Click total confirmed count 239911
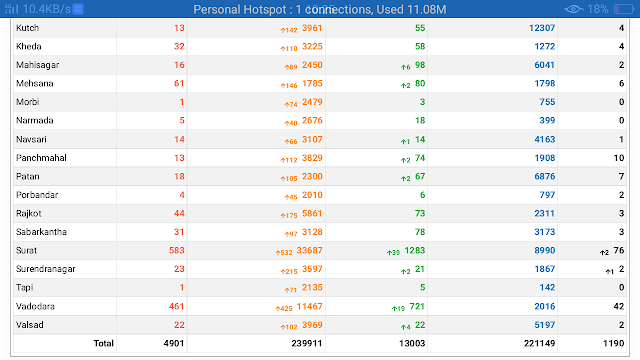Screen dimensions: 640x360 pos(307,343)
